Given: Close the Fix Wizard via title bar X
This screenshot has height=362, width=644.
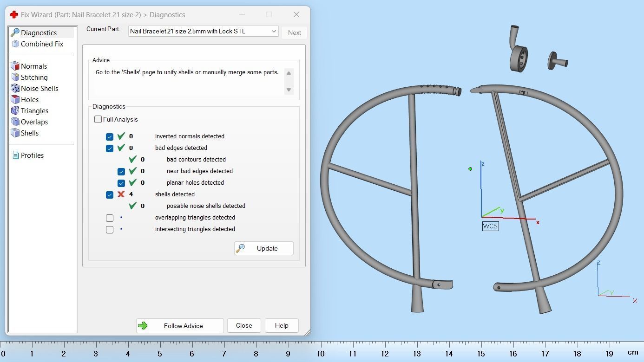Looking at the screenshot, I should coord(296,14).
